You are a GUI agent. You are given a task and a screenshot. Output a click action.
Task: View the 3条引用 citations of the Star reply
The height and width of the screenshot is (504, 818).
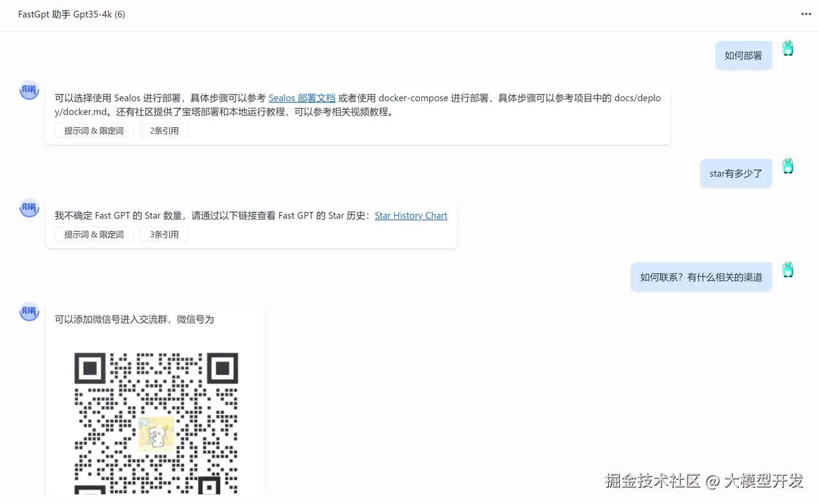point(164,234)
